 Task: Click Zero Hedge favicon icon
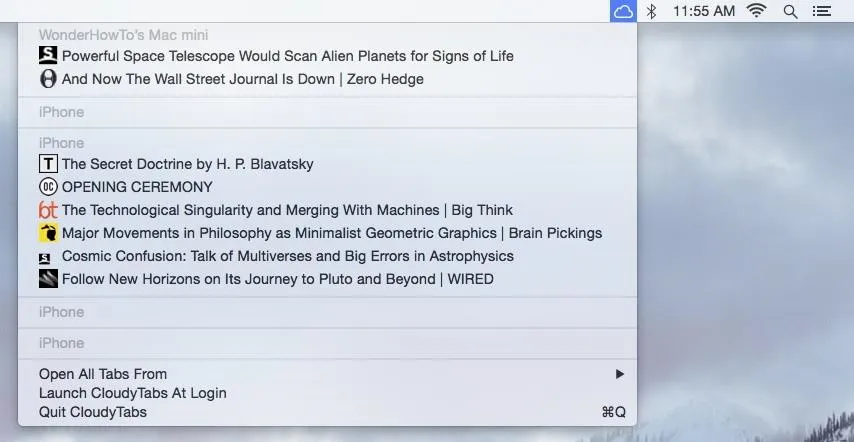click(48, 79)
